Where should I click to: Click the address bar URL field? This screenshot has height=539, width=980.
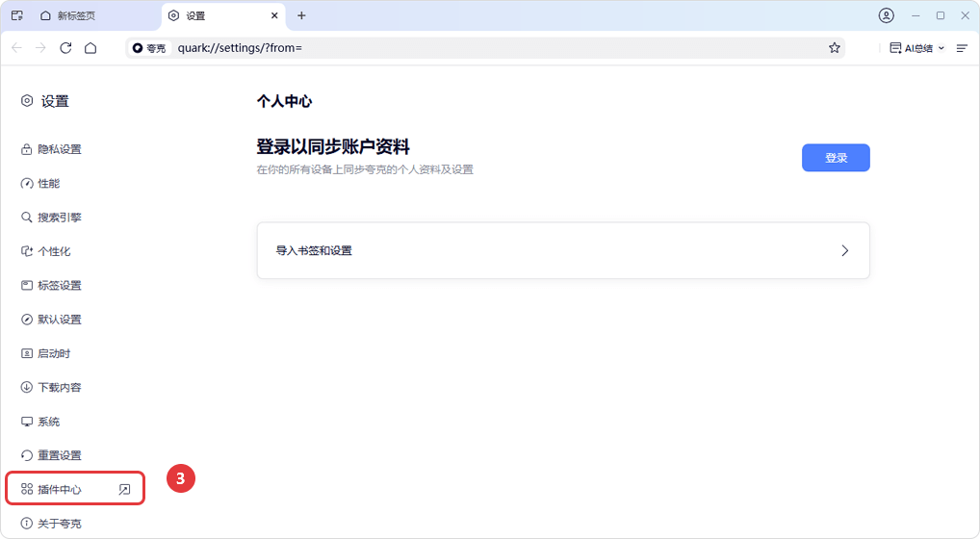pyautogui.click(x=481, y=48)
